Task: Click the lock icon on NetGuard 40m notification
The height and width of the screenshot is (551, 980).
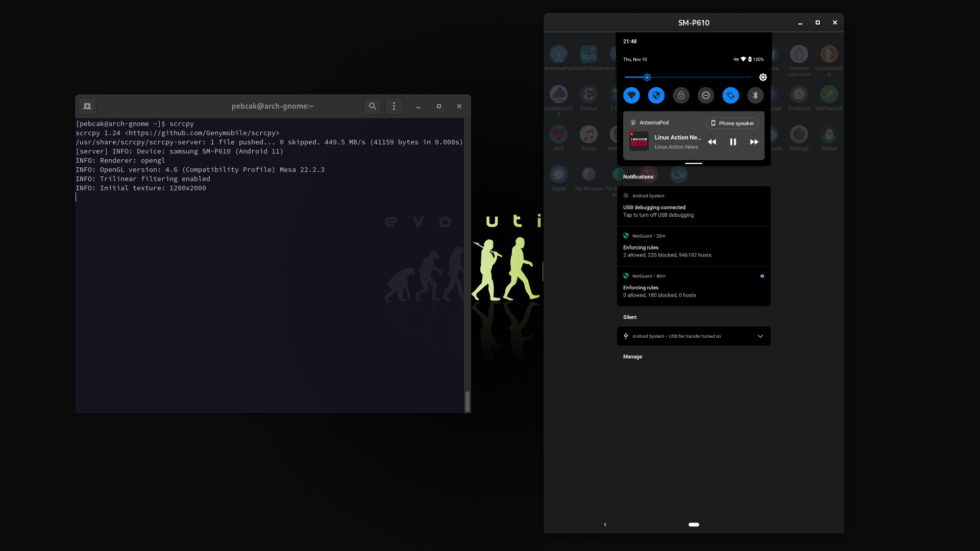Action: [x=762, y=276]
